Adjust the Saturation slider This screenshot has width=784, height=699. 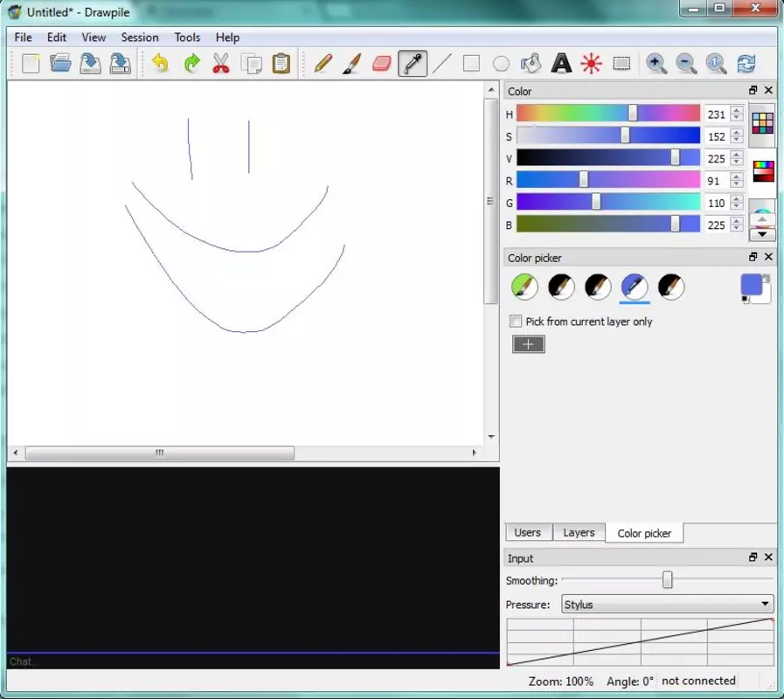point(608,135)
